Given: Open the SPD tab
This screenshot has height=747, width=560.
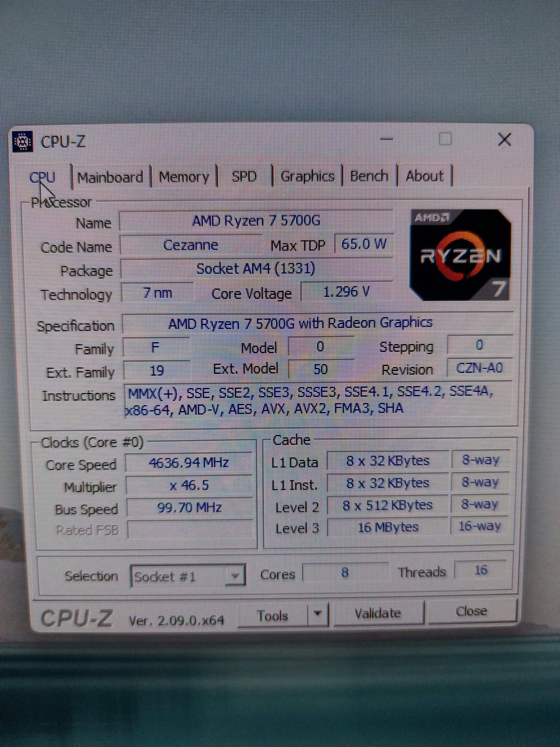Looking at the screenshot, I should tap(244, 176).
